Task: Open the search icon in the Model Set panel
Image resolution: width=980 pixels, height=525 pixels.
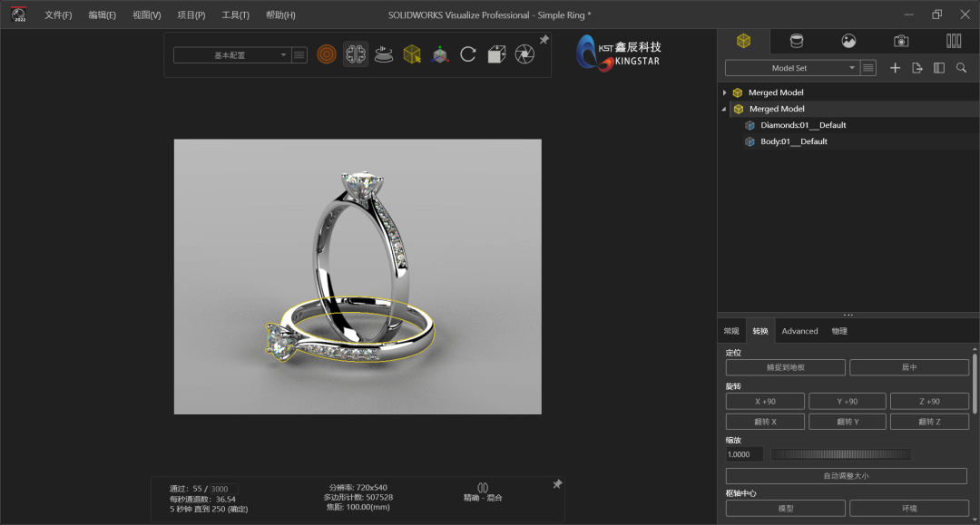Action: tap(961, 67)
